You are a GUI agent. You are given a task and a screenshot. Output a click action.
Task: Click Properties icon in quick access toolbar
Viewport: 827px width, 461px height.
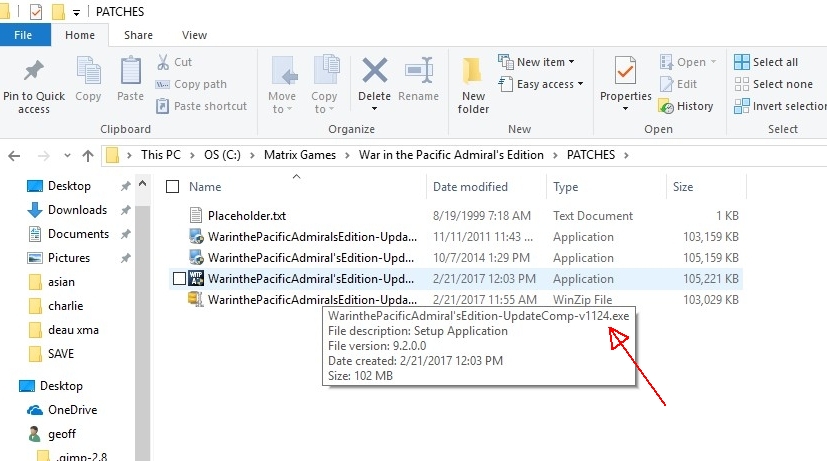[36, 12]
